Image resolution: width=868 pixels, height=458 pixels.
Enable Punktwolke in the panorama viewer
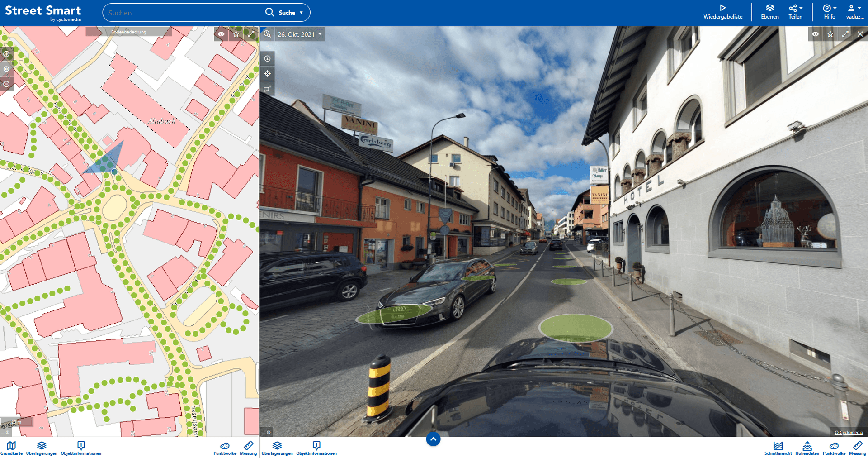pyautogui.click(x=834, y=448)
